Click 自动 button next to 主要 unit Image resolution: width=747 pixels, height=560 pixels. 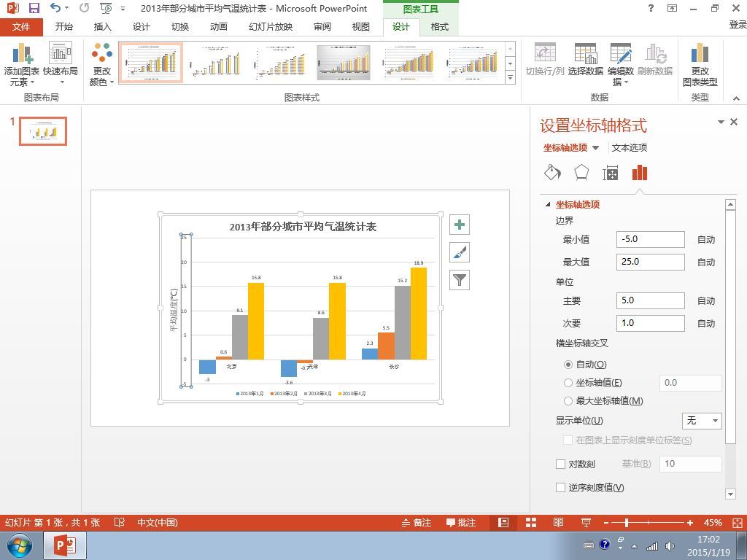click(706, 301)
